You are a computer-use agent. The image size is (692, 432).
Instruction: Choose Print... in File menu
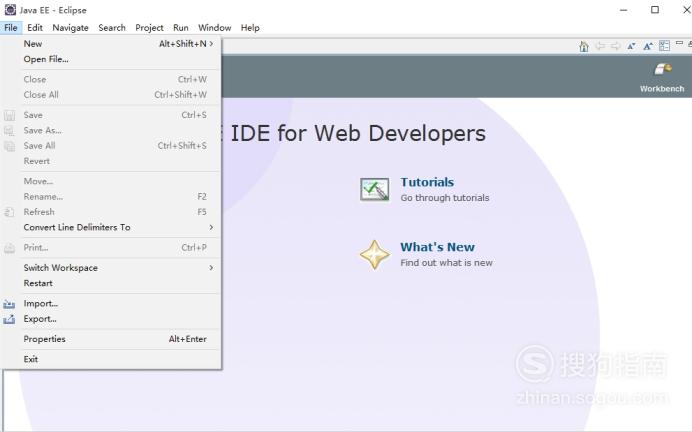coord(111,248)
